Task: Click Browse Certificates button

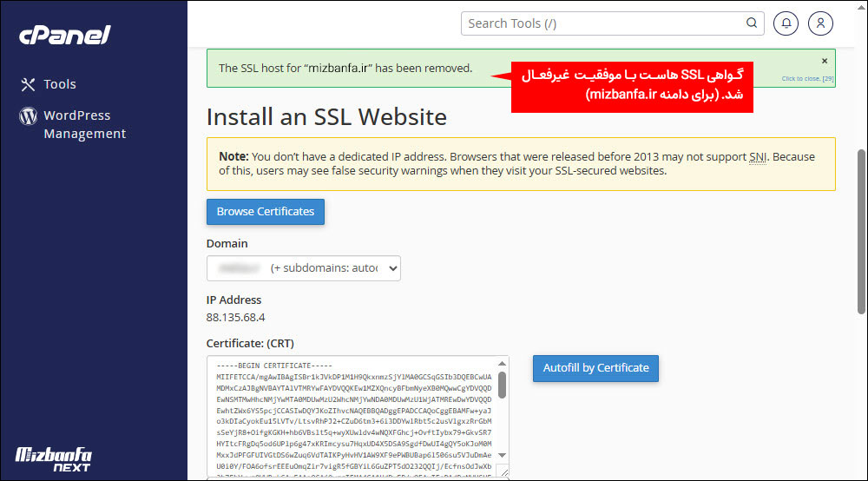Action: [x=265, y=212]
